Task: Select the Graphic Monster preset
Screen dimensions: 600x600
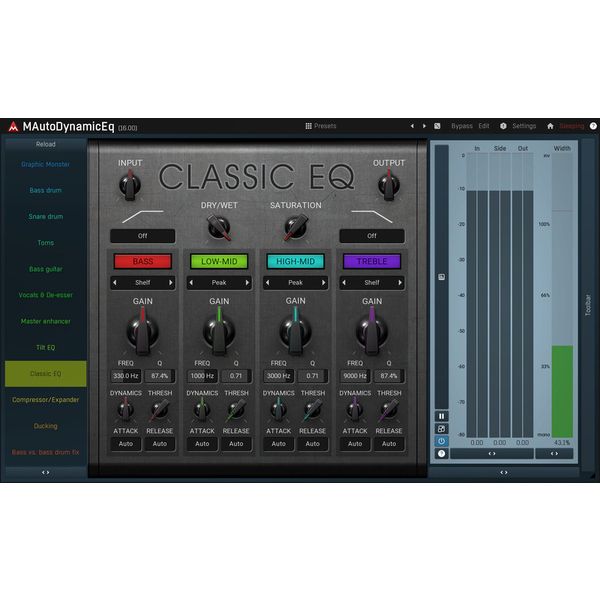Action: 46,164
